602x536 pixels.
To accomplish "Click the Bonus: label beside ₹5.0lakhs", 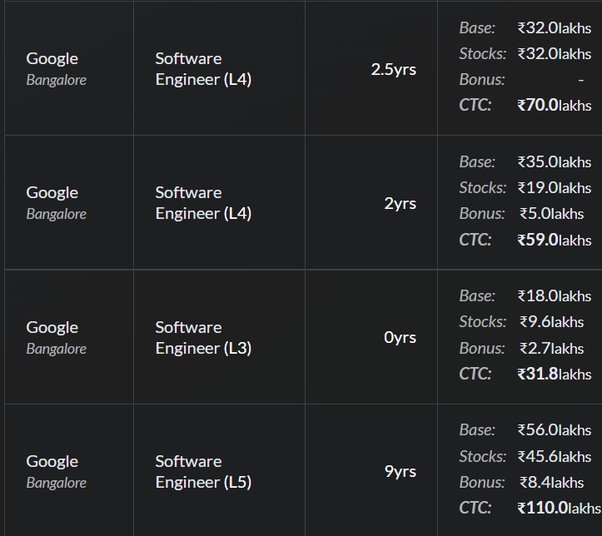I will pos(482,213).
